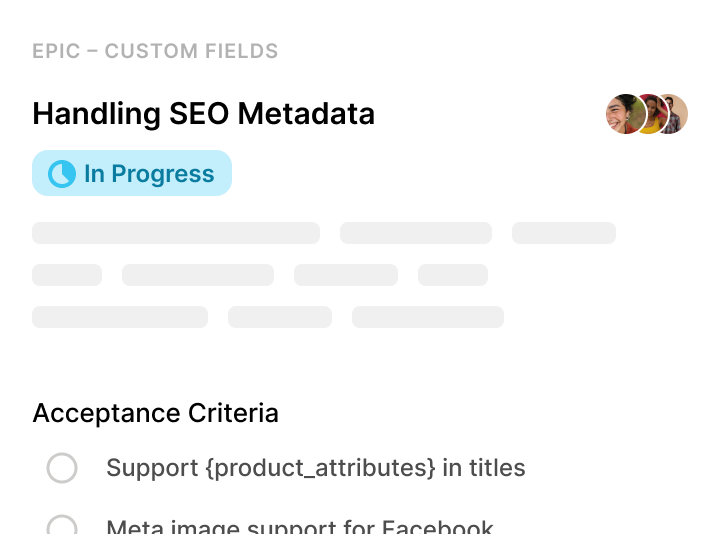This screenshot has width=720, height=534.
Task: Click the "In Progress" label text
Action: 149,174
